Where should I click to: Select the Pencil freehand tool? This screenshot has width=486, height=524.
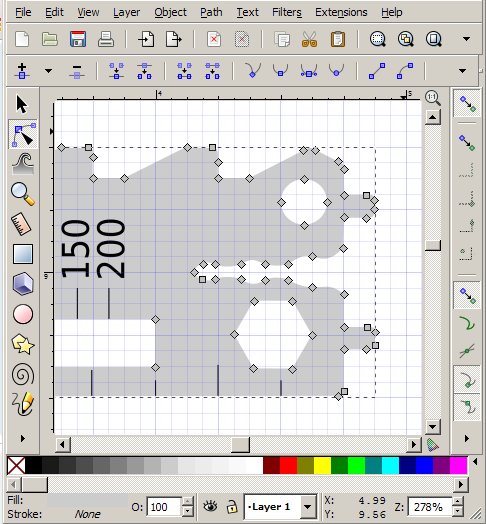click(23, 404)
